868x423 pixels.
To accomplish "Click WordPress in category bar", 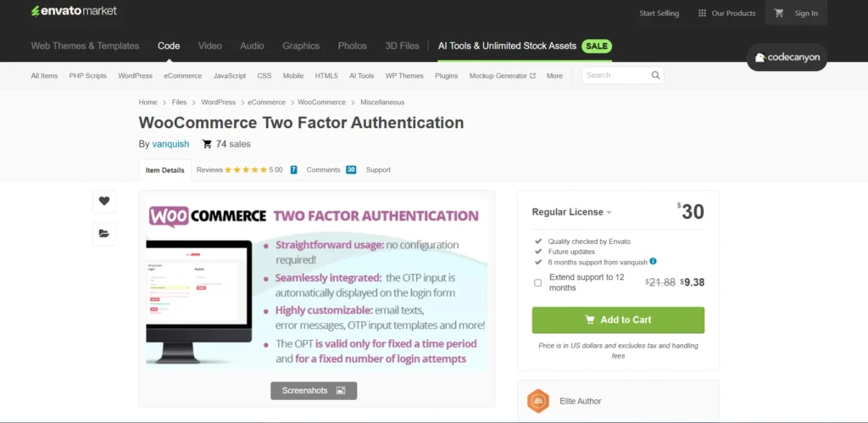I will (x=135, y=75).
